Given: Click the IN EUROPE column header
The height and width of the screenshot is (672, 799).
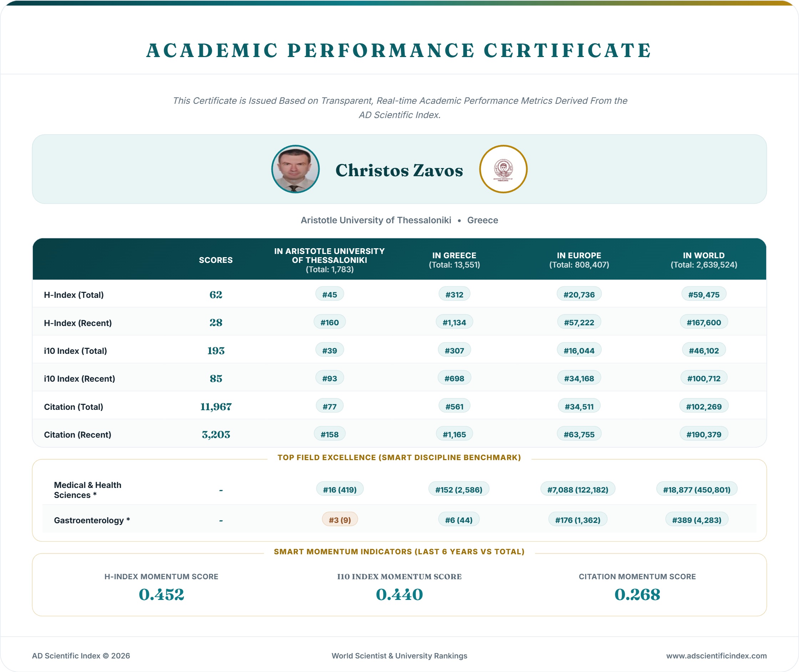Looking at the screenshot, I should point(579,260).
